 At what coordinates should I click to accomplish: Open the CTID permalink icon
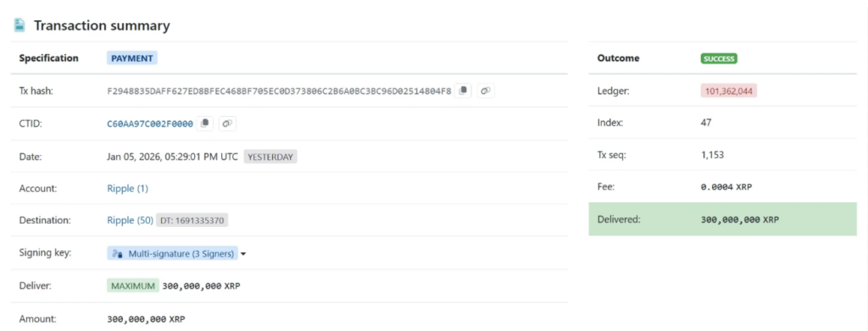[227, 124]
